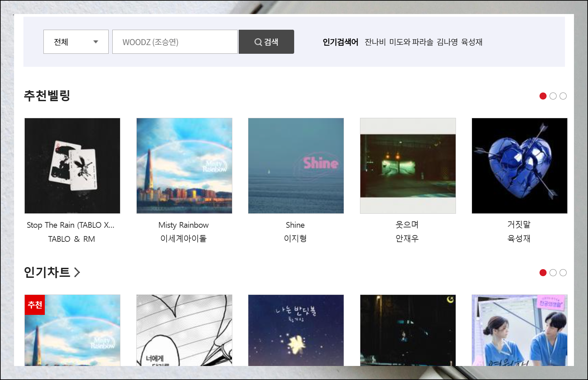The height and width of the screenshot is (380, 588).
Task: Open 거짓말 blue heart album cover
Action: click(519, 166)
